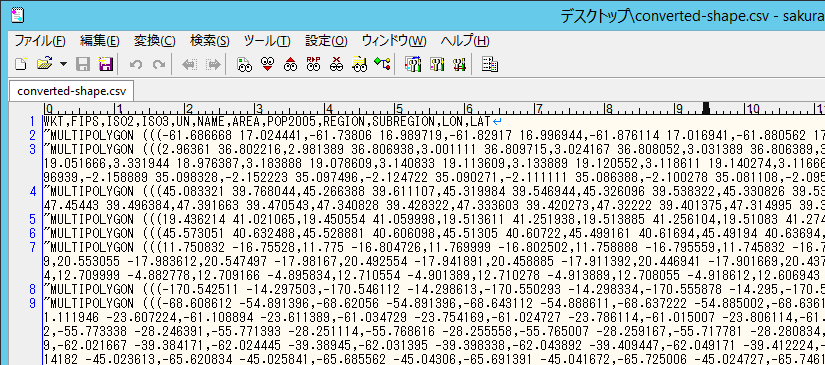Image resolution: width=825 pixels, height=365 pixels.
Task: Open the Find dialog via binoculars icon
Action: [x=245, y=65]
